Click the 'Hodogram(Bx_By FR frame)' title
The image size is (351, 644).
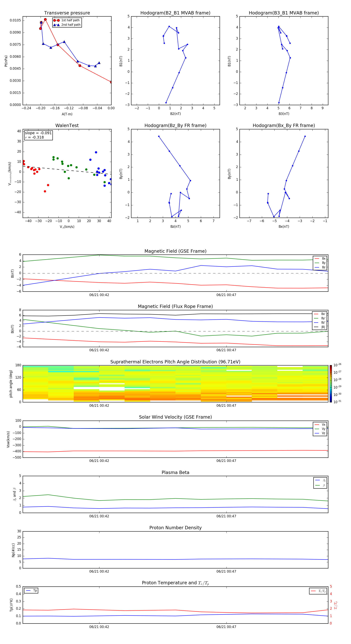point(284,125)
